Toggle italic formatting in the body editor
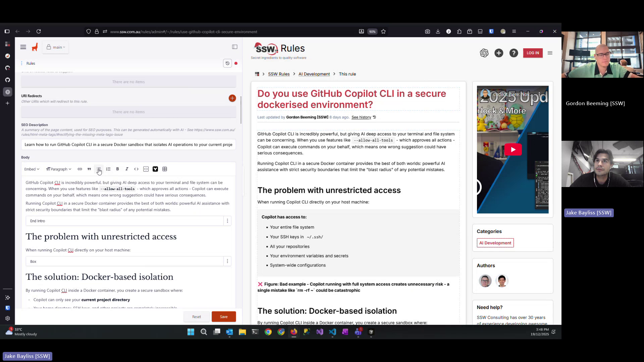This screenshot has width=644, height=362. pos(127,169)
